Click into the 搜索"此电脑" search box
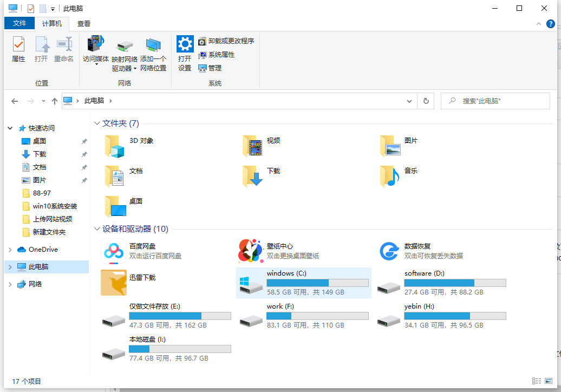Screen dimensions: 561x392 tap(495, 101)
